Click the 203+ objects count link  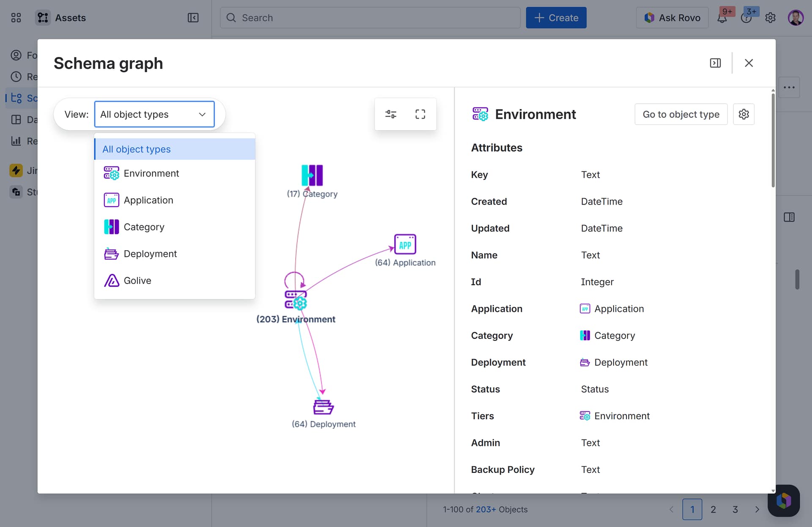(x=486, y=509)
